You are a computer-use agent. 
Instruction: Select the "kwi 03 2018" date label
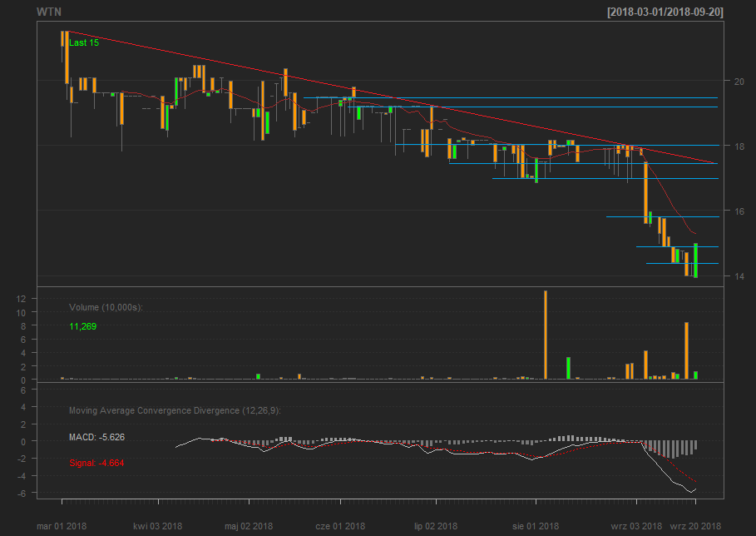click(158, 526)
